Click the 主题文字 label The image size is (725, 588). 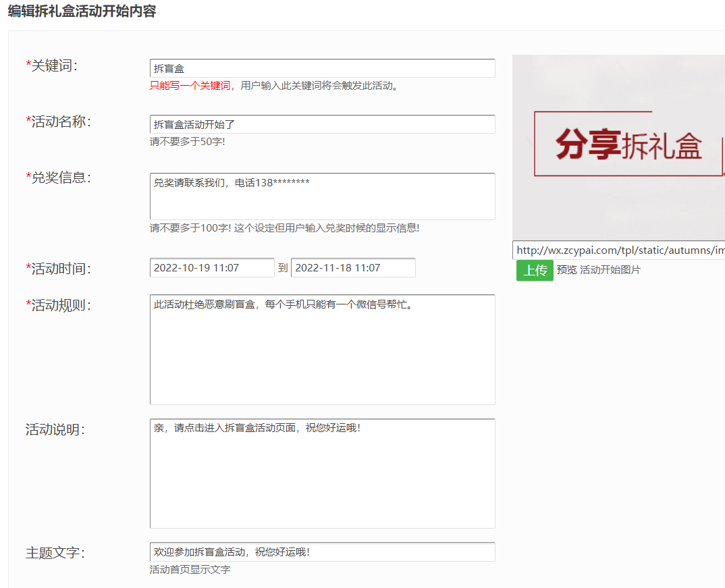coord(55,553)
